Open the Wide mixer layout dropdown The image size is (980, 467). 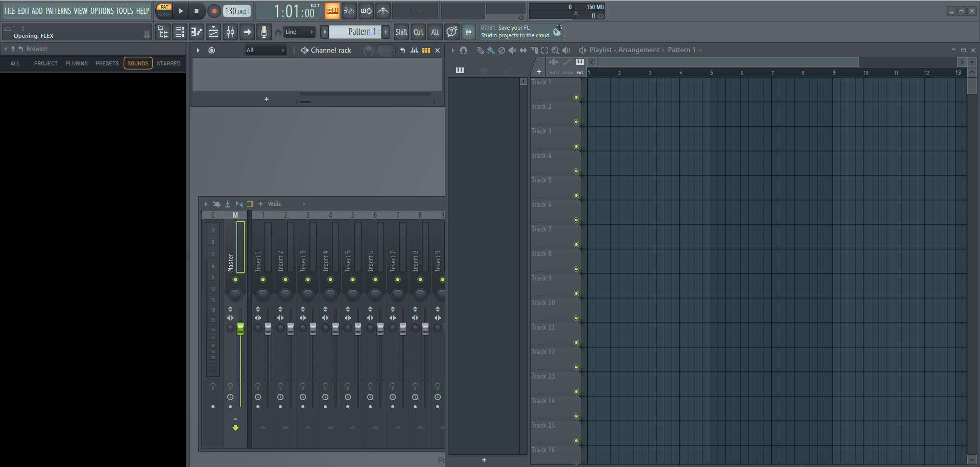pos(286,204)
